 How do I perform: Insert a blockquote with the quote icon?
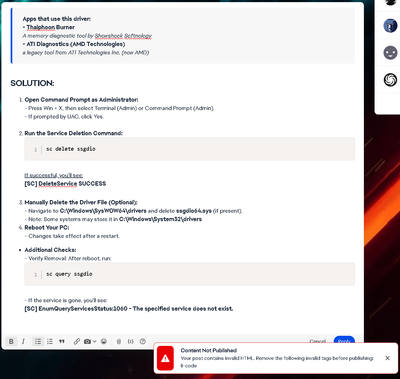(62, 341)
